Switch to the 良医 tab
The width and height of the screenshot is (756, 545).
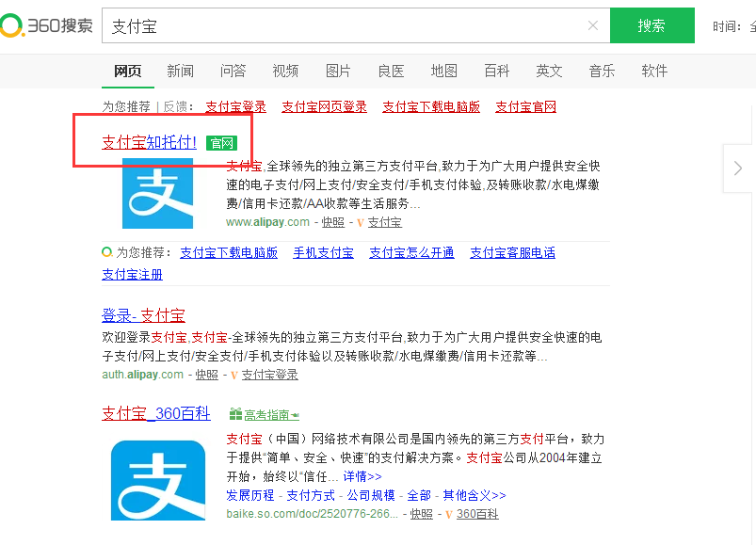(x=391, y=72)
